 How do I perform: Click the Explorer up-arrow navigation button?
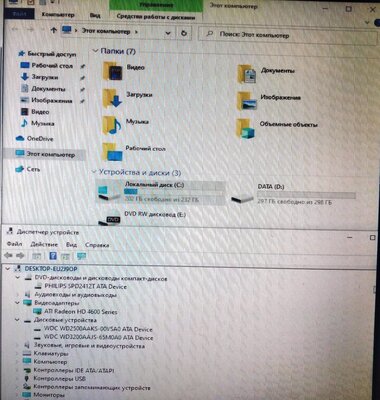click(54, 31)
